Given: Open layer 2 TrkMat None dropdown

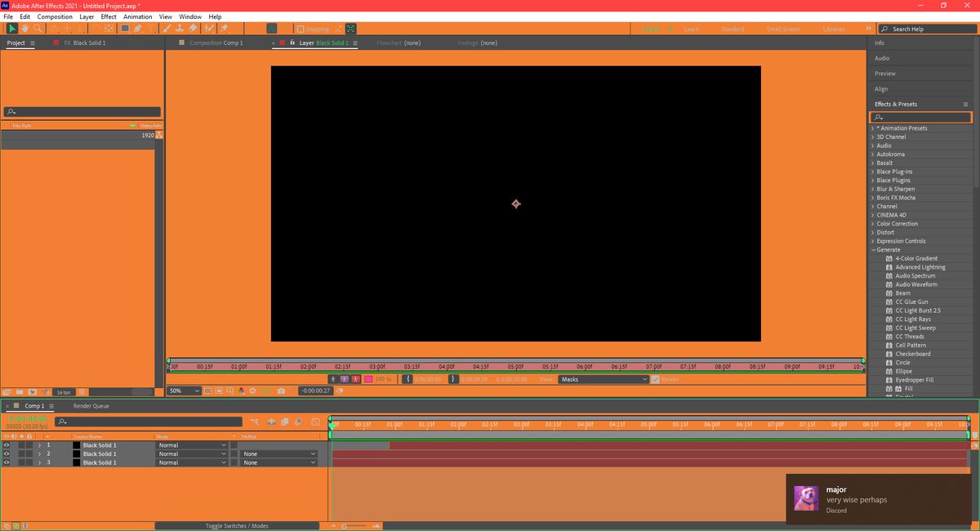Looking at the screenshot, I should pyautogui.click(x=278, y=454).
